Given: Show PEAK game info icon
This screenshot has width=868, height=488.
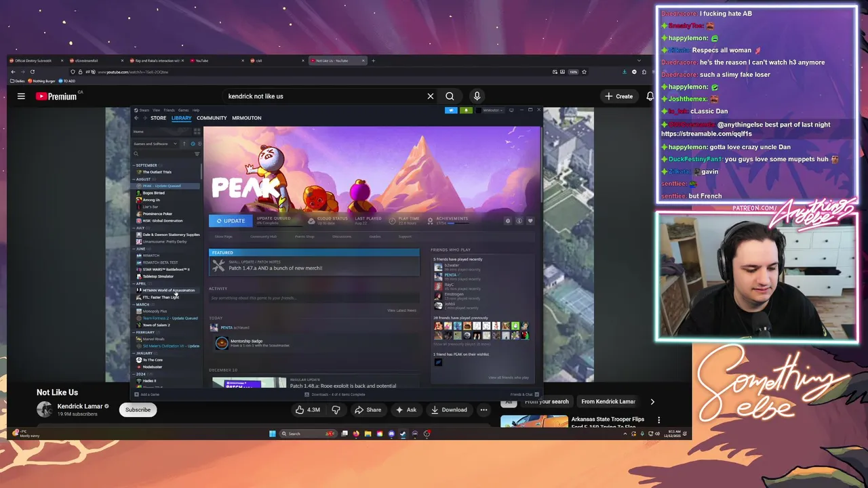Looking at the screenshot, I should click(x=519, y=221).
